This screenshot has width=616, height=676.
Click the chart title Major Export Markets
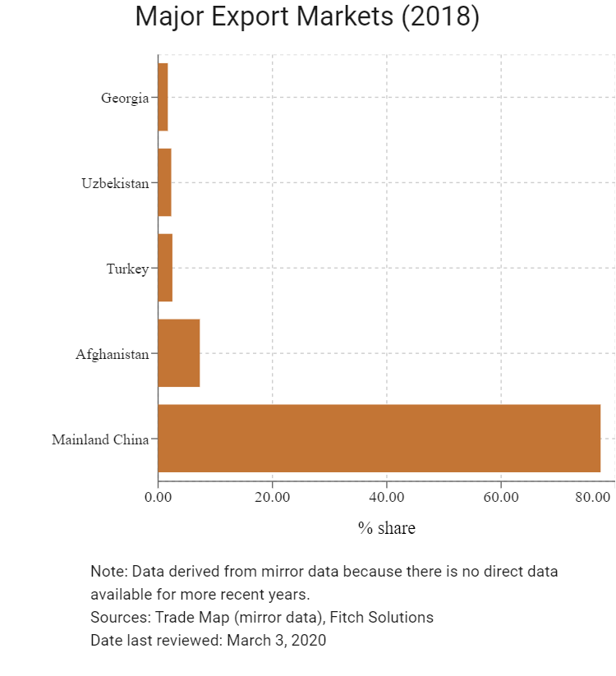tap(307, 16)
